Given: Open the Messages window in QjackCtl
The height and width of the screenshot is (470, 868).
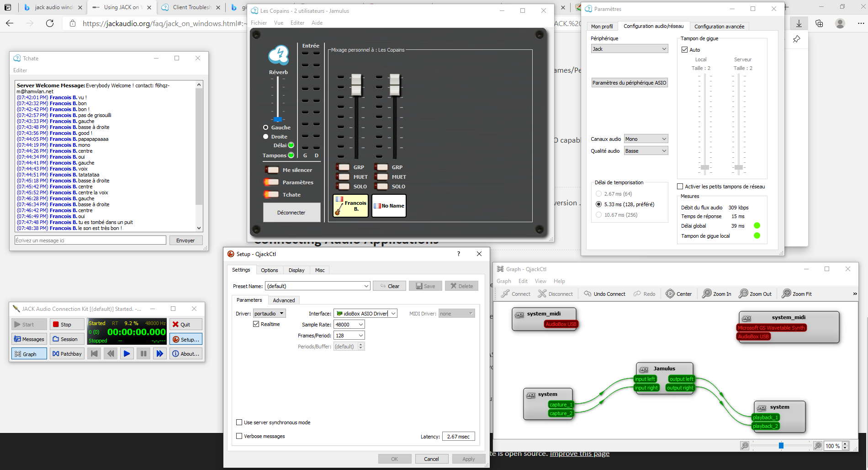Looking at the screenshot, I should tap(29, 339).
